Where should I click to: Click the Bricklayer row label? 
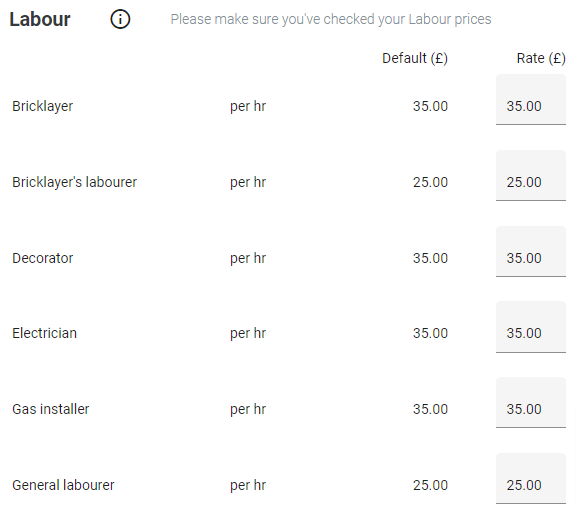(43, 106)
